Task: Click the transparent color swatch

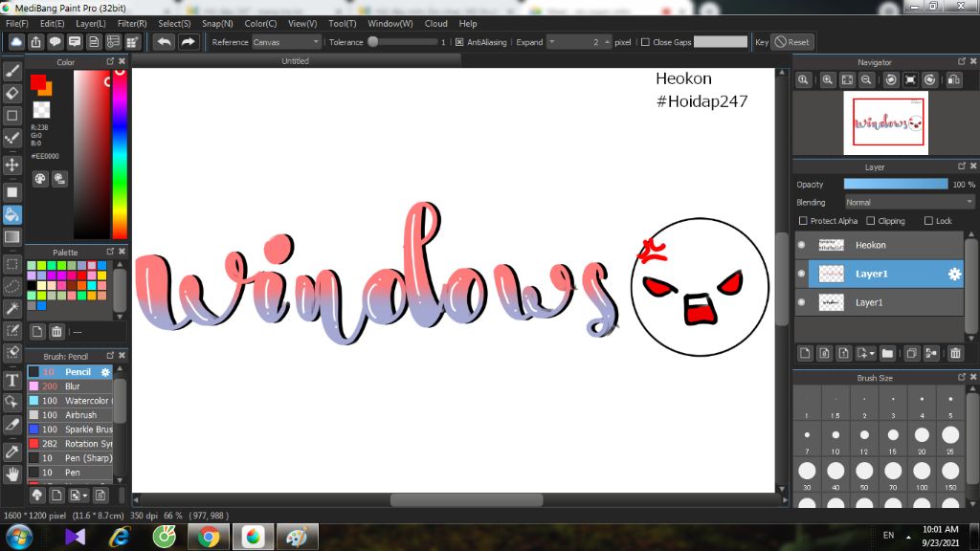Action: click(x=41, y=110)
